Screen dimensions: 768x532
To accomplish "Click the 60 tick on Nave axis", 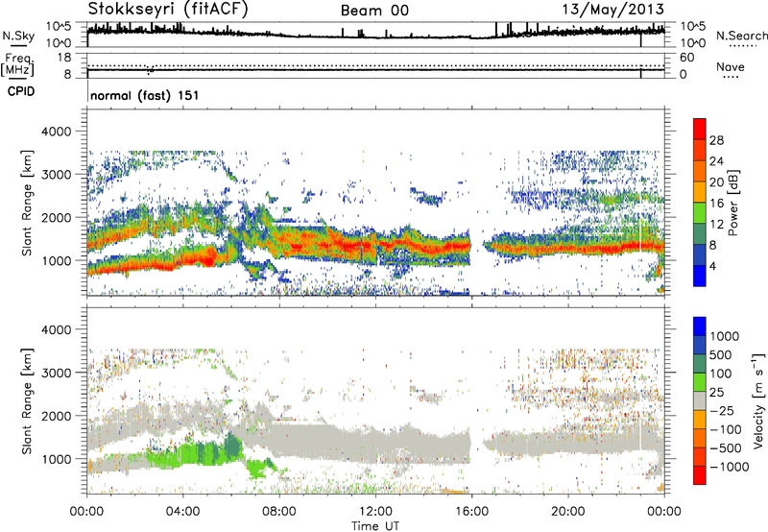I will [686, 58].
